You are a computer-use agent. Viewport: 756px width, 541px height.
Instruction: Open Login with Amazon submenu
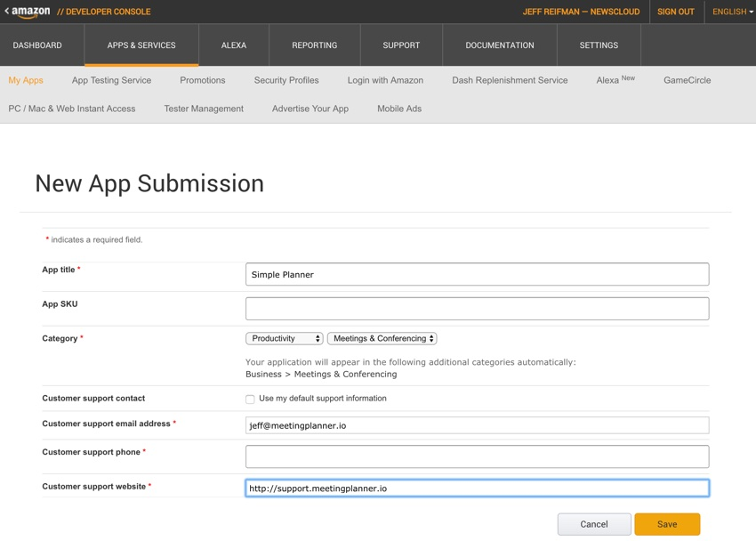[x=385, y=80]
